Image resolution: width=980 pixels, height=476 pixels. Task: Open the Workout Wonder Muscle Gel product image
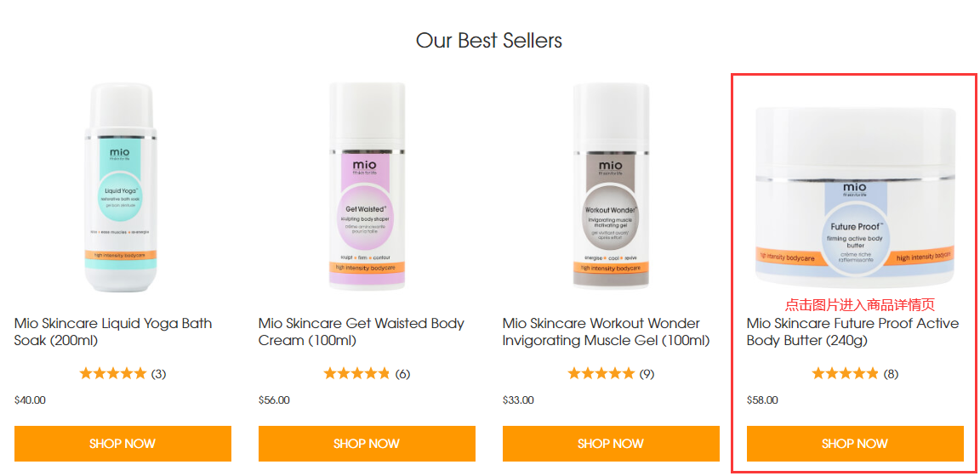pyautogui.click(x=611, y=186)
